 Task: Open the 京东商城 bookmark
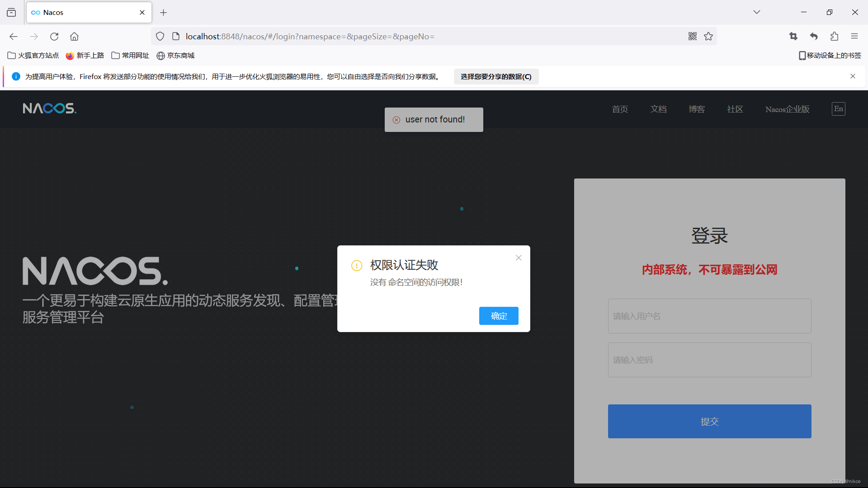pyautogui.click(x=175, y=55)
